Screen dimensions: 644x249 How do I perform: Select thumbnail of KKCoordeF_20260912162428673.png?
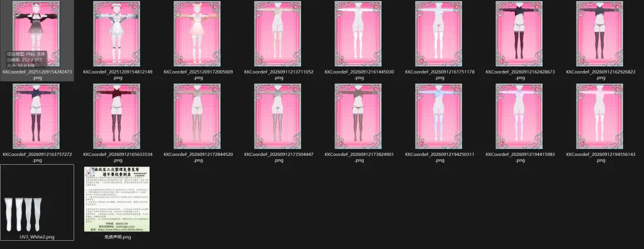point(519,34)
